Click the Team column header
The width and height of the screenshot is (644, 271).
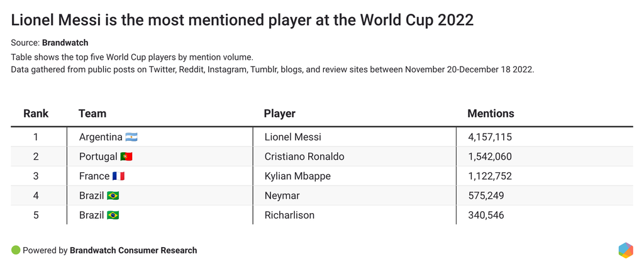(x=92, y=114)
